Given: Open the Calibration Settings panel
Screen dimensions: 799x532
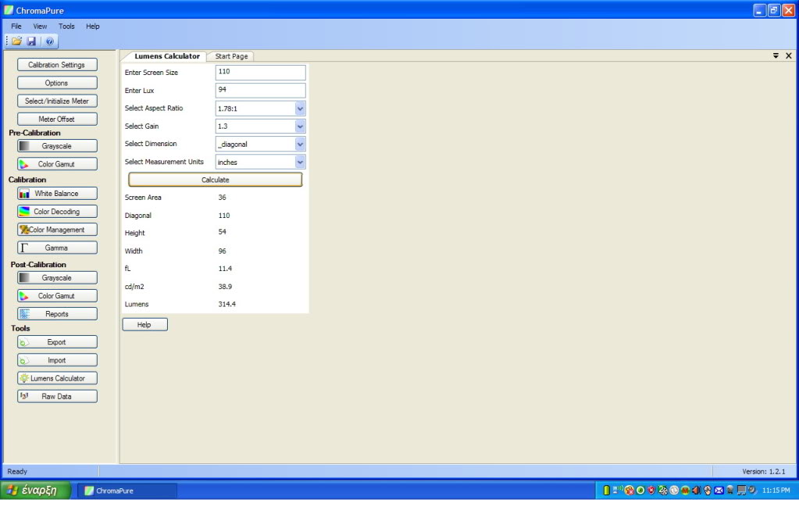Looking at the screenshot, I should (x=57, y=65).
